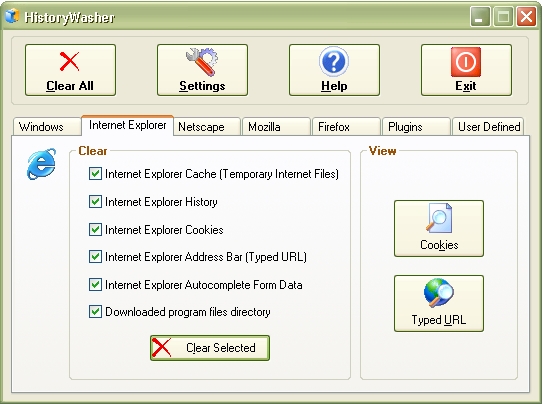Switch to the Windows tab
The image size is (543, 404).
(x=47, y=127)
